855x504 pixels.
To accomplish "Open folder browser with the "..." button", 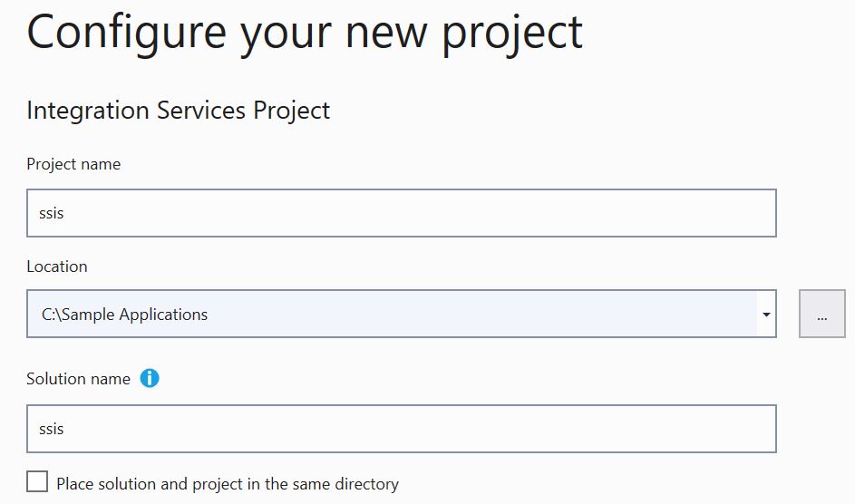I will pos(822,314).
